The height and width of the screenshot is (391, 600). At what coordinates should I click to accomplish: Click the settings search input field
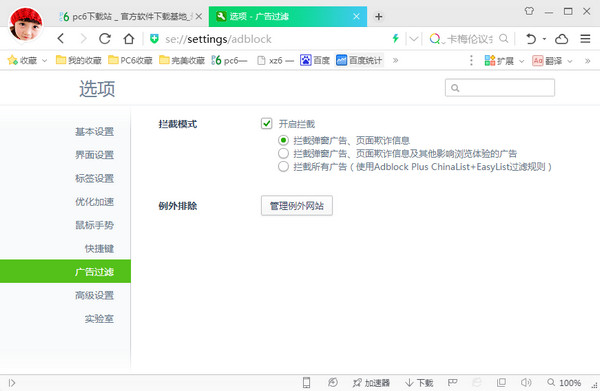pyautogui.click(x=500, y=88)
